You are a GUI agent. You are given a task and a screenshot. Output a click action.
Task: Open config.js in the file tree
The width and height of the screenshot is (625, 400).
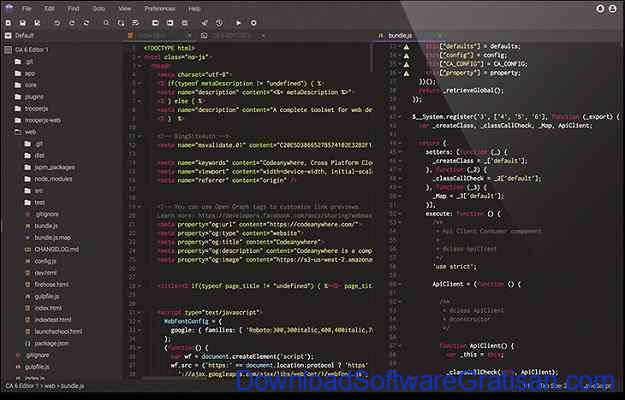40,261
